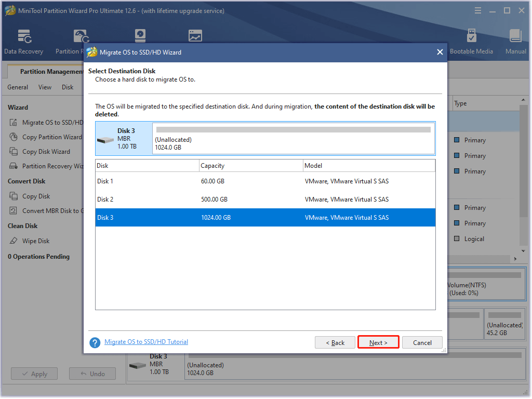Screen dimensions: 532x399
Task: Click the Apply button at bottom left
Action: [34, 374]
